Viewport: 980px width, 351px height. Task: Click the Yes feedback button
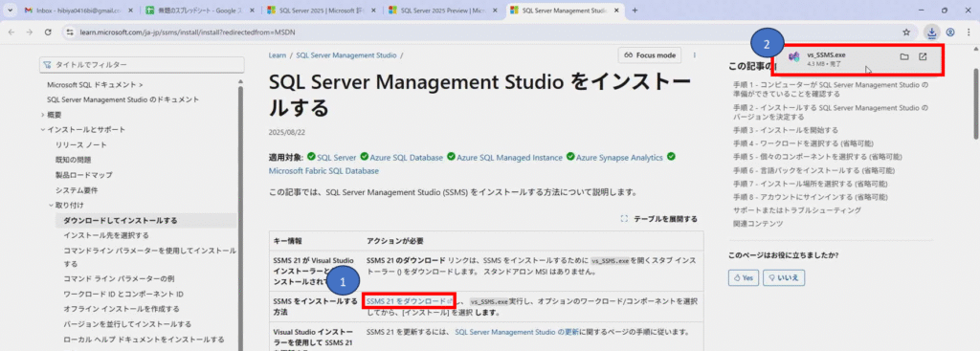pos(744,277)
